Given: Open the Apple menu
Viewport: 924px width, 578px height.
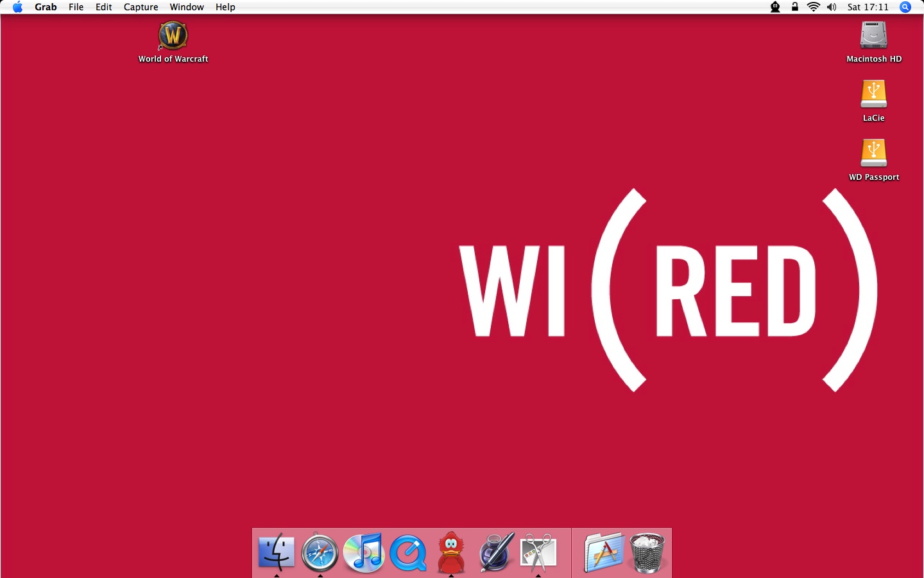Looking at the screenshot, I should [17, 7].
